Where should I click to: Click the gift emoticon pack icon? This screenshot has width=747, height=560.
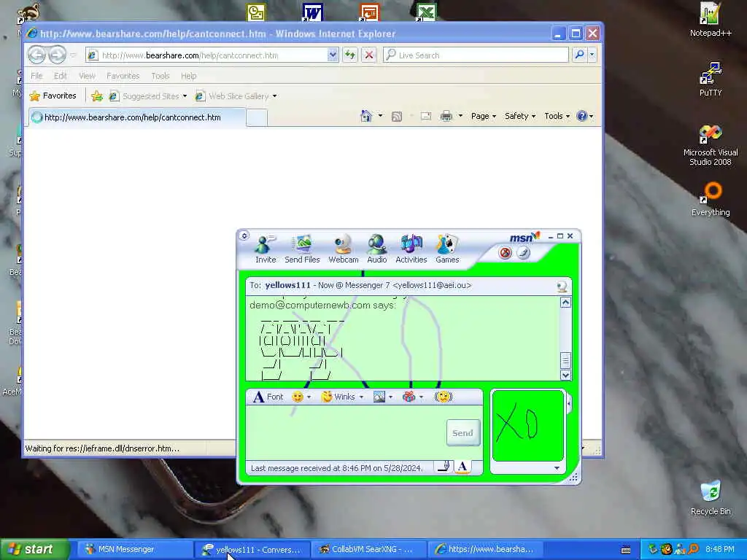pyautogui.click(x=409, y=397)
